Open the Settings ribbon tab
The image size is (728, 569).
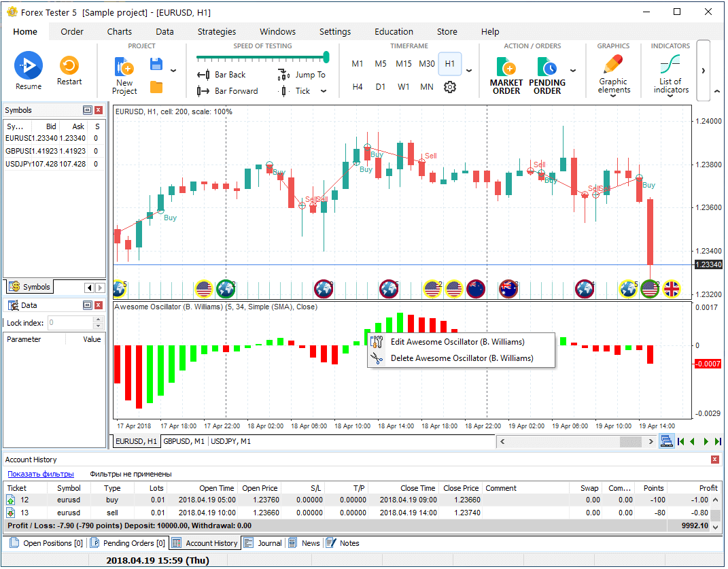tap(334, 31)
